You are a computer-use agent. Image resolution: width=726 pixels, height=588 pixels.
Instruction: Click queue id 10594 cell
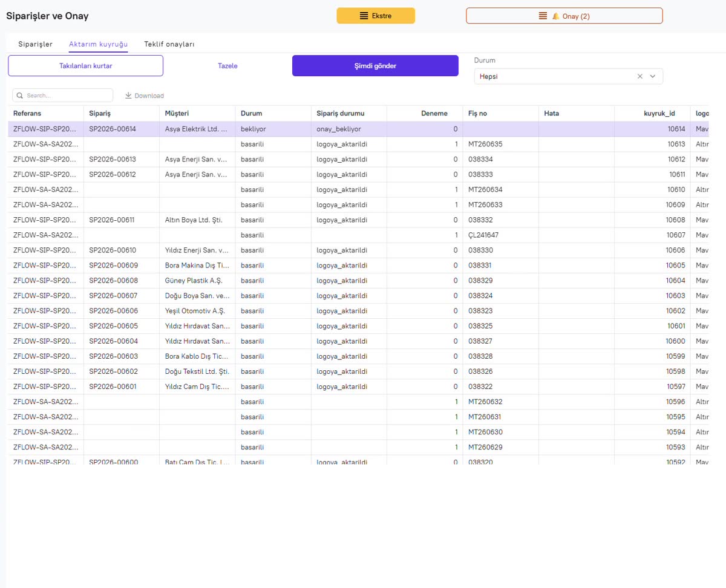[652, 431]
